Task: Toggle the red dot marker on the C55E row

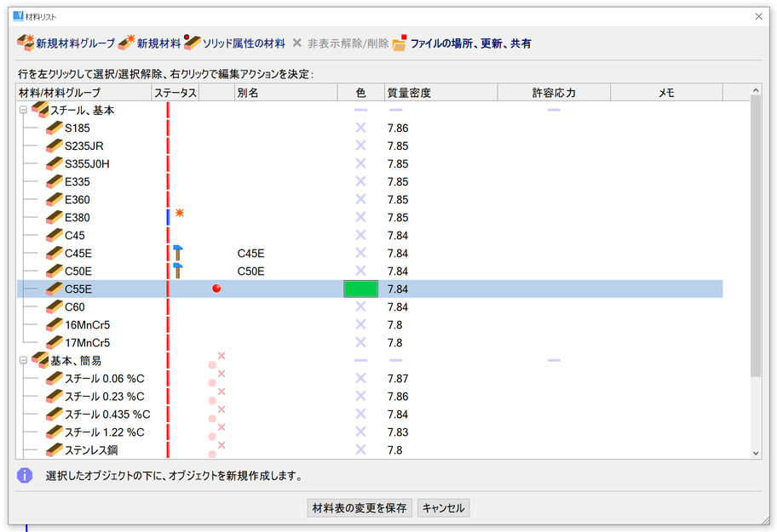Action: pyautogui.click(x=216, y=289)
